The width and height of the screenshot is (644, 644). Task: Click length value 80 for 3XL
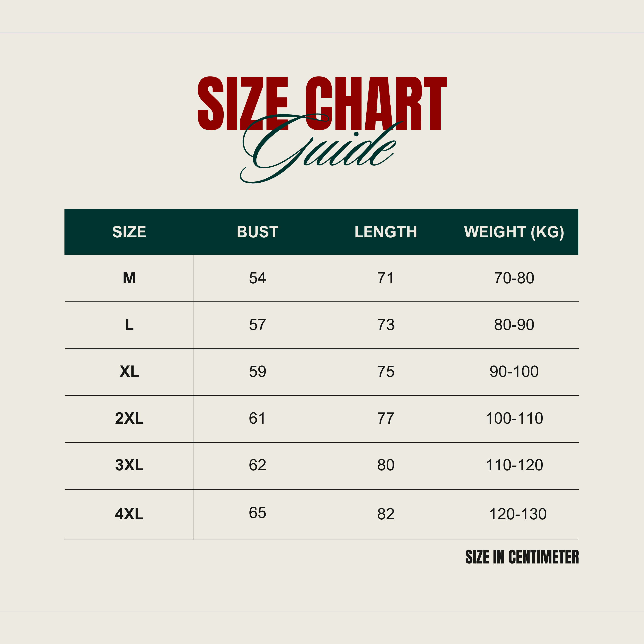point(386,465)
